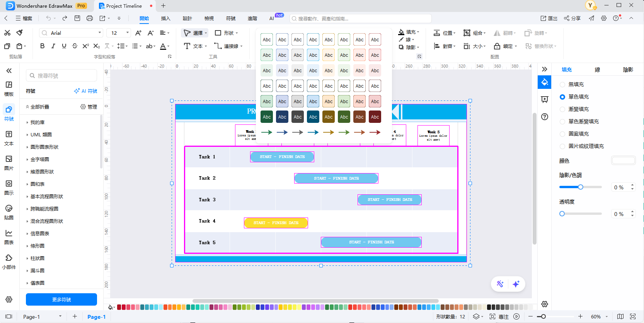Open the Widgets panel in sidebar
644x323 pixels.
pyautogui.click(x=9, y=262)
